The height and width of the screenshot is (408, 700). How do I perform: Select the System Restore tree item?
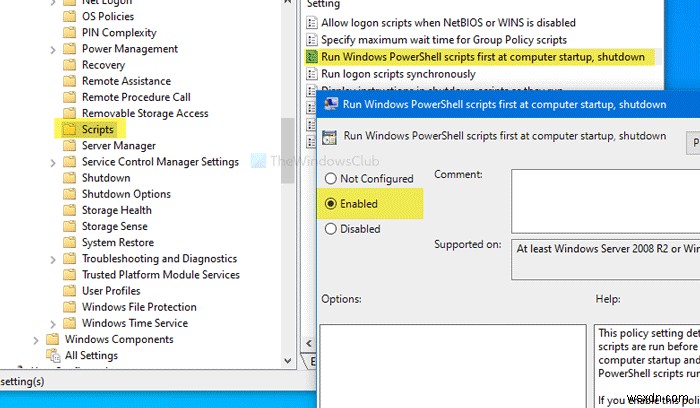pos(117,242)
